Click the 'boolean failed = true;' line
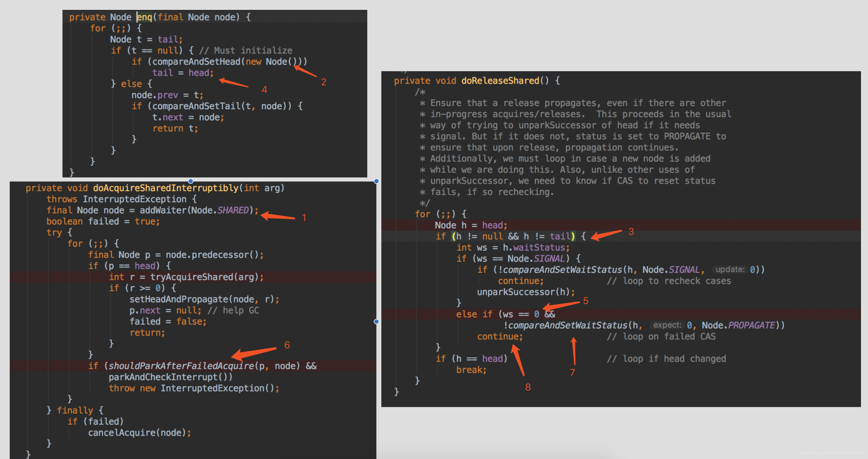 tap(103, 221)
